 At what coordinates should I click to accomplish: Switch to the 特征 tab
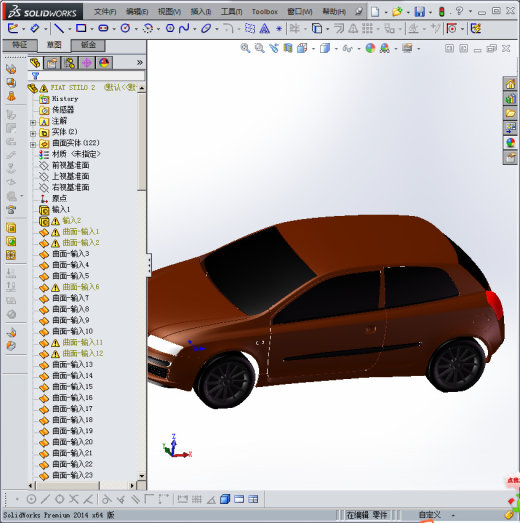[19, 45]
